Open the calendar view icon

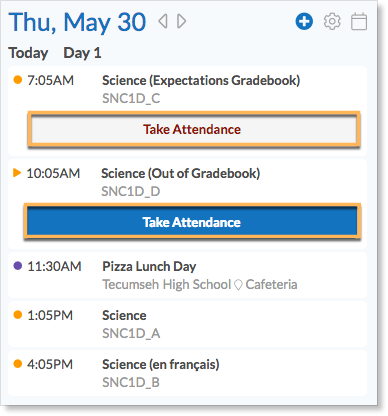click(x=359, y=22)
